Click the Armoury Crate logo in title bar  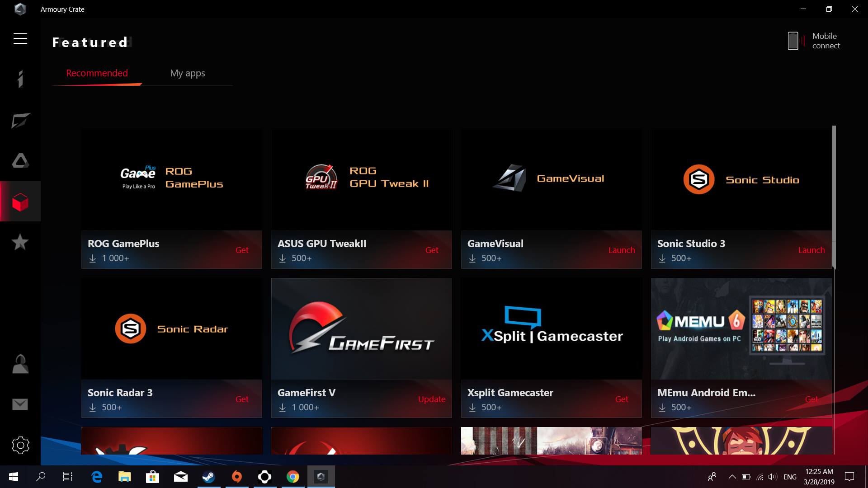[20, 9]
